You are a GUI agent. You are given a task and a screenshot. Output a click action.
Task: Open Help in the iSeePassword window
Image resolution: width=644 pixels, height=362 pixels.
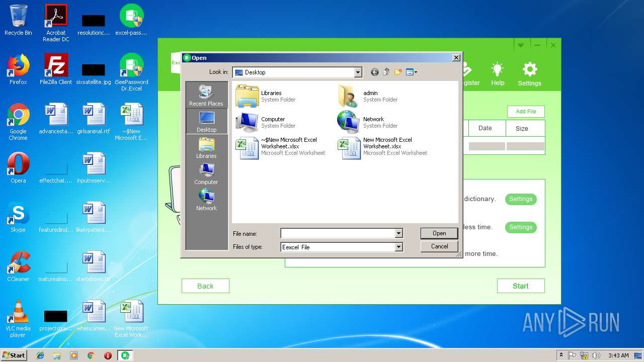click(x=498, y=74)
